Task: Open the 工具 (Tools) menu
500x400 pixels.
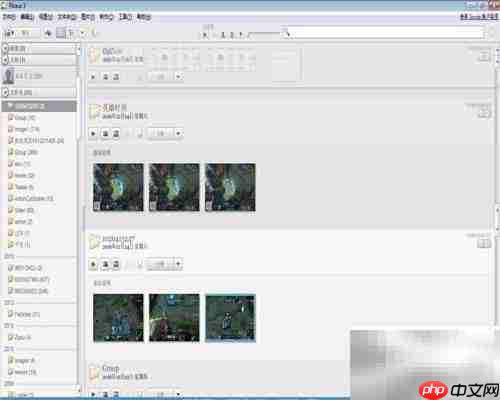Action: pyautogui.click(x=125, y=17)
